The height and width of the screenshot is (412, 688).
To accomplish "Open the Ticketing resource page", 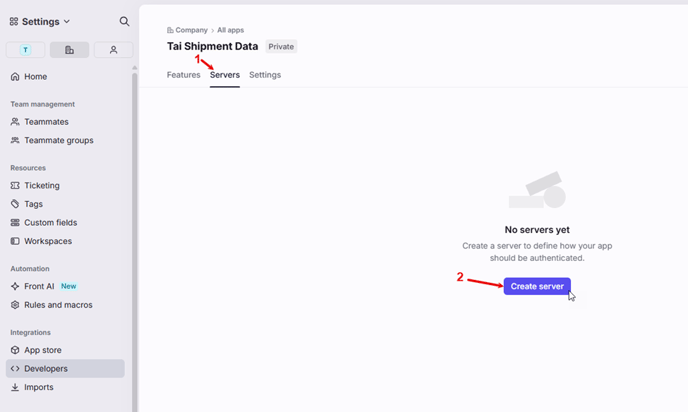I will point(41,186).
